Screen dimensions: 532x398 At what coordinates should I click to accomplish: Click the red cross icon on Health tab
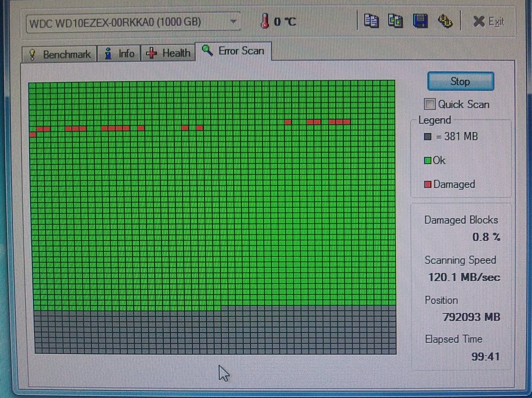coord(151,53)
